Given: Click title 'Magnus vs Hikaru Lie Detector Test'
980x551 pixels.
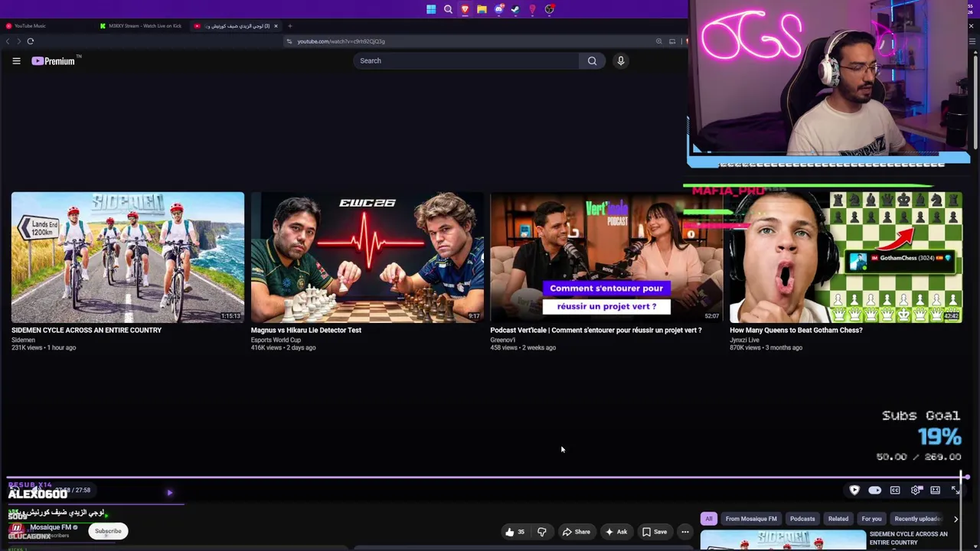Looking at the screenshot, I should (306, 331).
